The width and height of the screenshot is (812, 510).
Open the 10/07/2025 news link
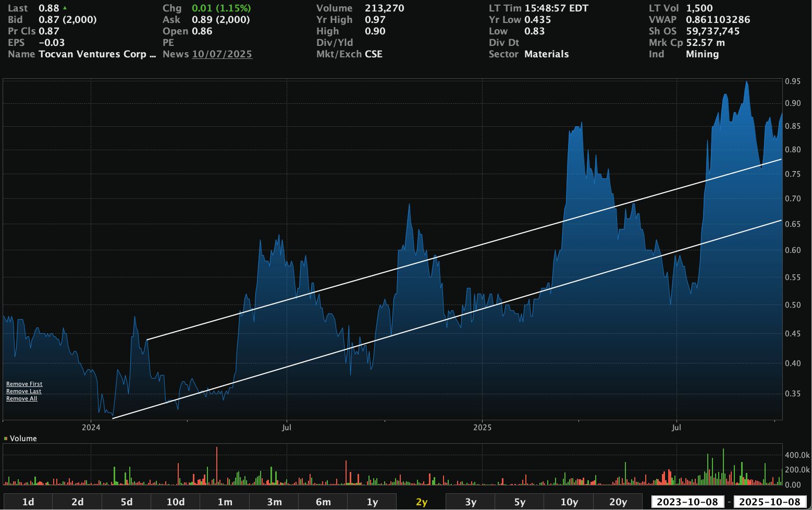[x=222, y=54]
